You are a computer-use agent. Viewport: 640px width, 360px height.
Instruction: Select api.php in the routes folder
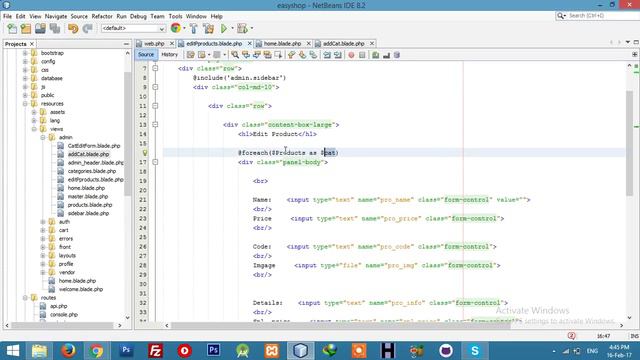[58, 306]
